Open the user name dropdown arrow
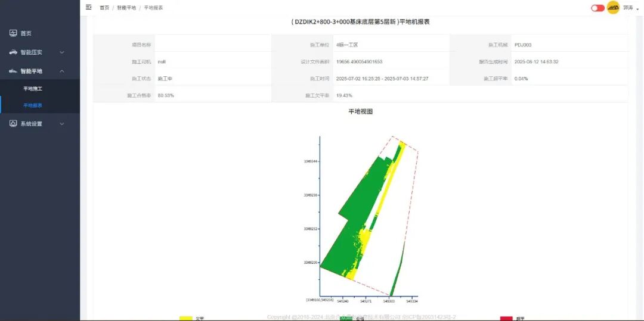 pyautogui.click(x=637, y=8)
